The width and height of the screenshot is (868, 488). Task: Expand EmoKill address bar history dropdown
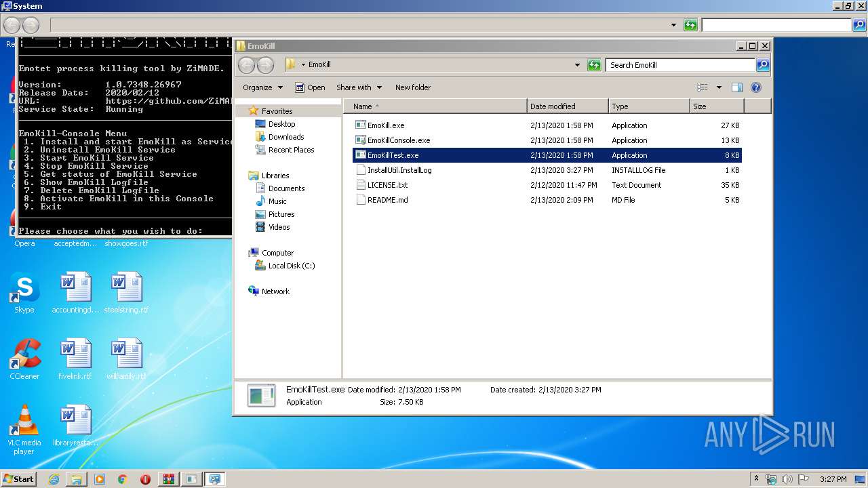click(577, 65)
